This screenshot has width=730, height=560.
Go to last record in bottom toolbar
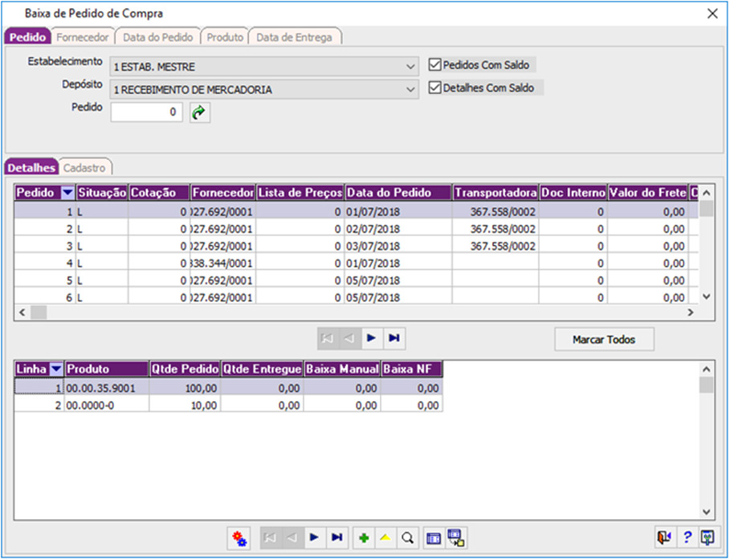tap(337, 538)
